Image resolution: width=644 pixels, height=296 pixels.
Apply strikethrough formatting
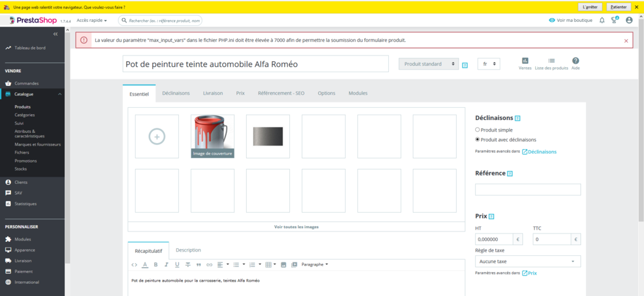pos(187,265)
